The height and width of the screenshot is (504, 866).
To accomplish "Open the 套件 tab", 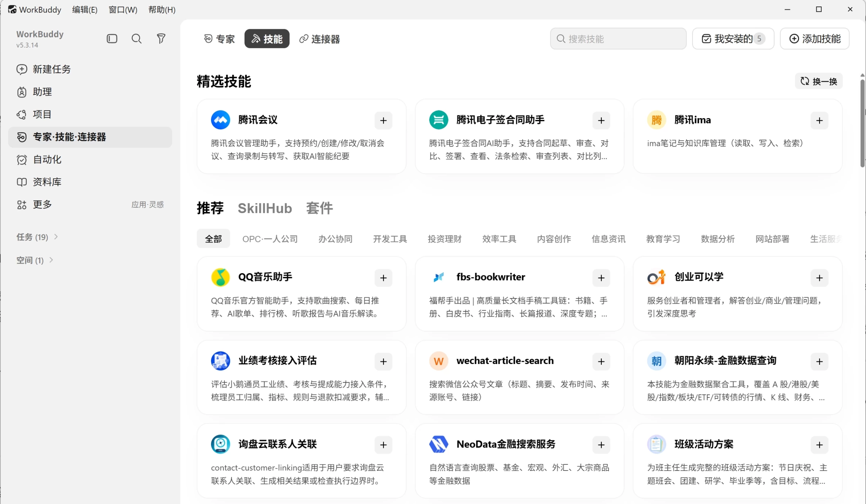I will [319, 208].
